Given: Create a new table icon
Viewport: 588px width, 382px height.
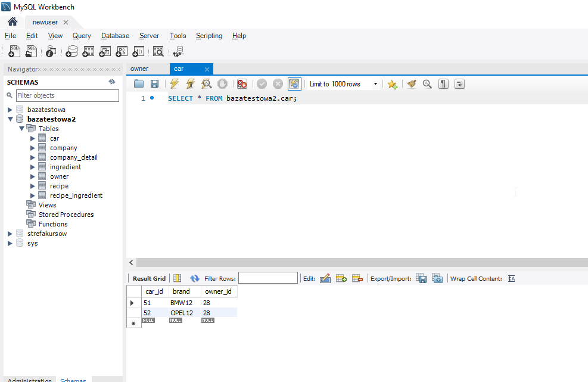Looking at the screenshot, I should (x=88, y=51).
